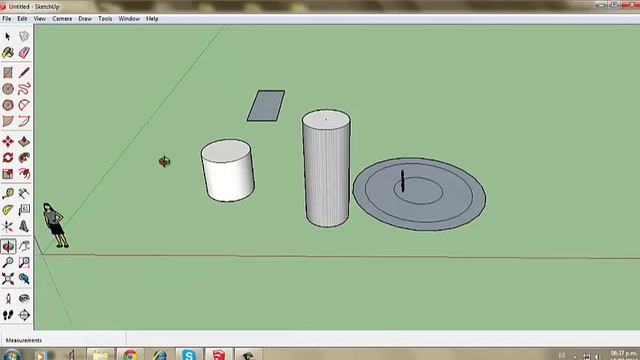Viewport: 640px width, 360px height.
Task: Choose the curved 2 Point Arc tool
Action: tap(24, 121)
